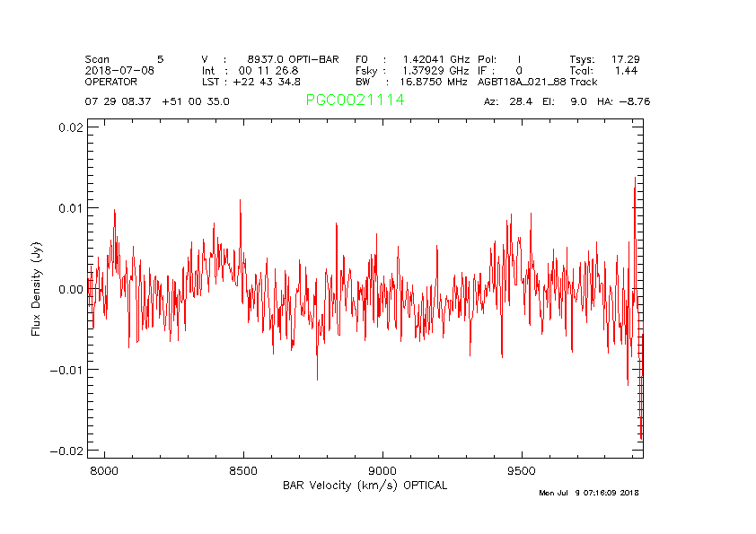Click the 8500 tick label on velocity axis
756x534 pixels.
243,470
